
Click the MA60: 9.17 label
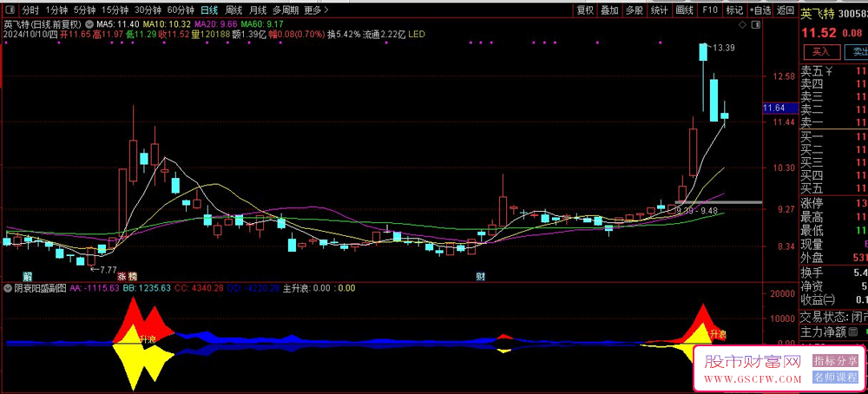[x=262, y=24]
